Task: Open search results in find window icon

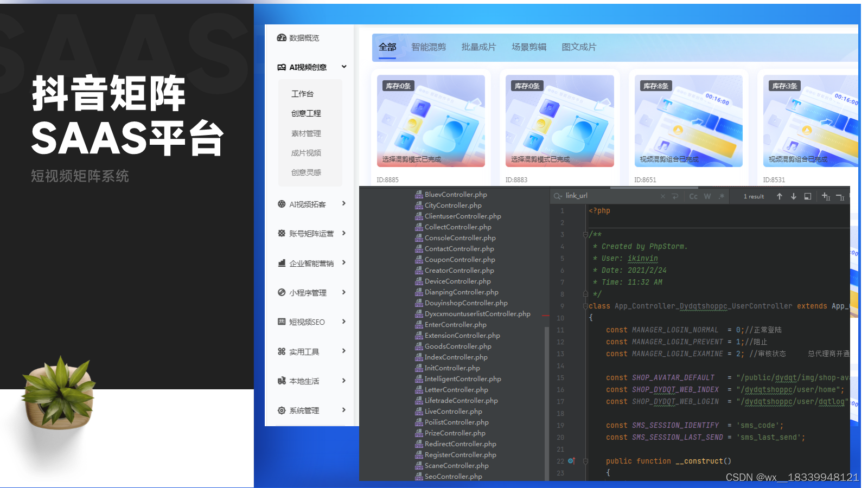Action: tap(808, 196)
